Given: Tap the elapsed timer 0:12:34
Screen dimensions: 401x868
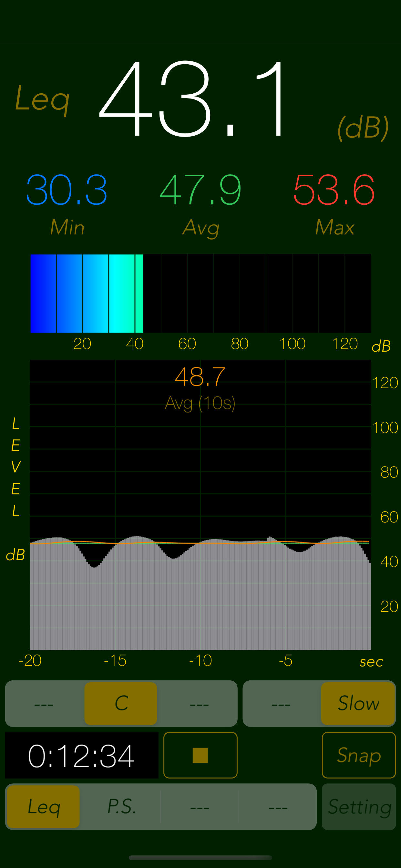Looking at the screenshot, I should 82,755.
